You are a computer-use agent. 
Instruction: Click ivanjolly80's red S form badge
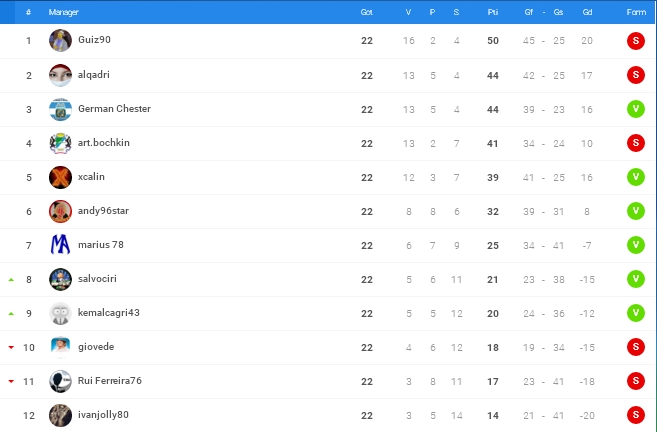[x=634, y=415]
